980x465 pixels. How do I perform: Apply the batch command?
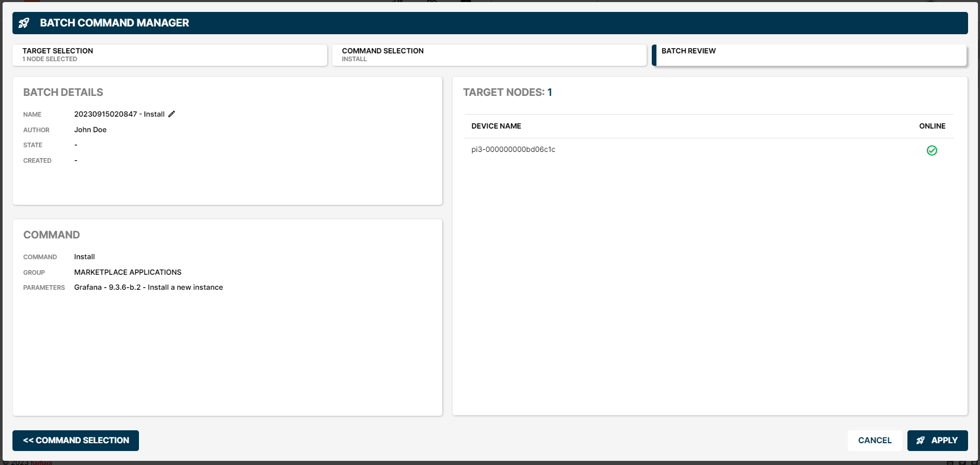pyautogui.click(x=937, y=440)
